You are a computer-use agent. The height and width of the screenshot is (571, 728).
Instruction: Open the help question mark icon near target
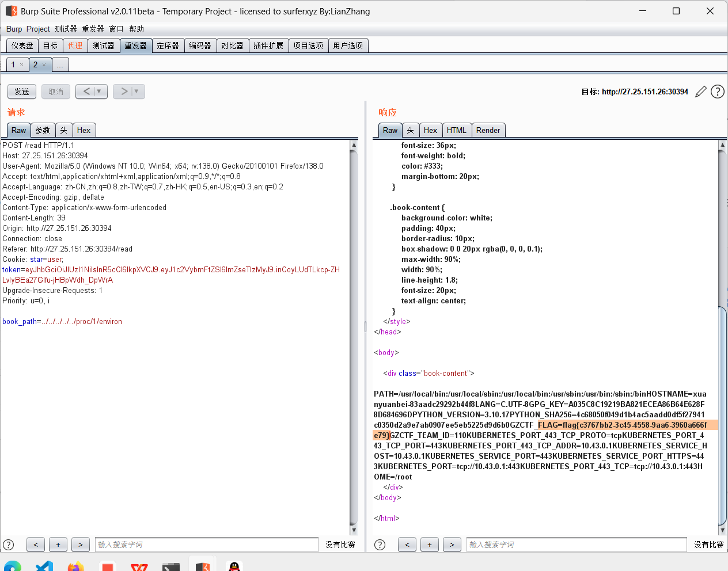[x=718, y=92]
